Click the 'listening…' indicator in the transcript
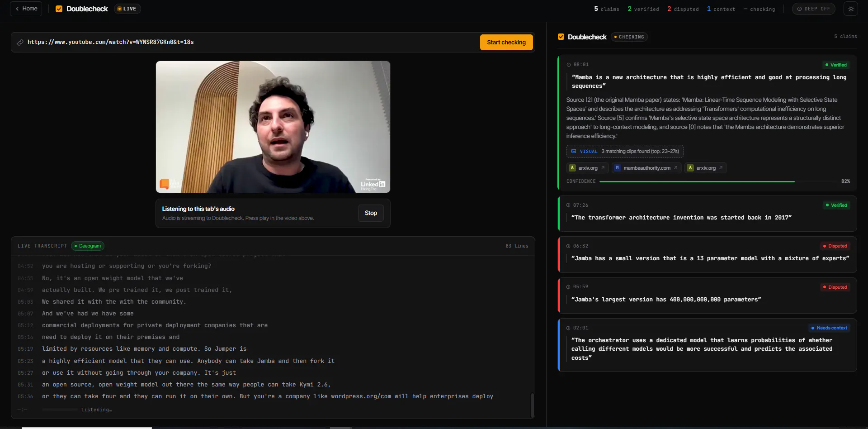The image size is (868, 429). (x=96, y=410)
